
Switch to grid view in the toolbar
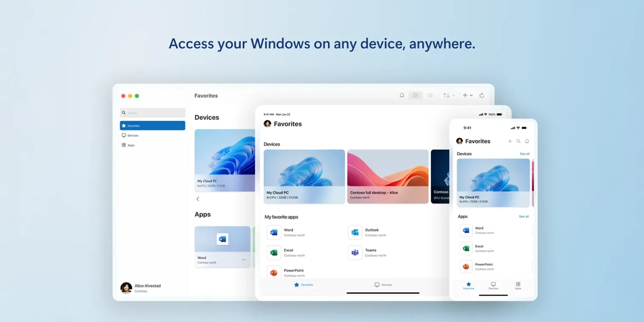click(416, 95)
